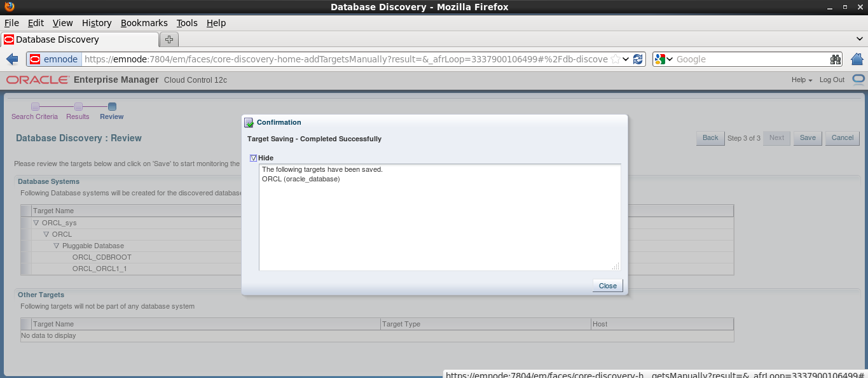The width and height of the screenshot is (868, 378).
Task: Select the Database Discovery tab
Action: [x=79, y=39]
